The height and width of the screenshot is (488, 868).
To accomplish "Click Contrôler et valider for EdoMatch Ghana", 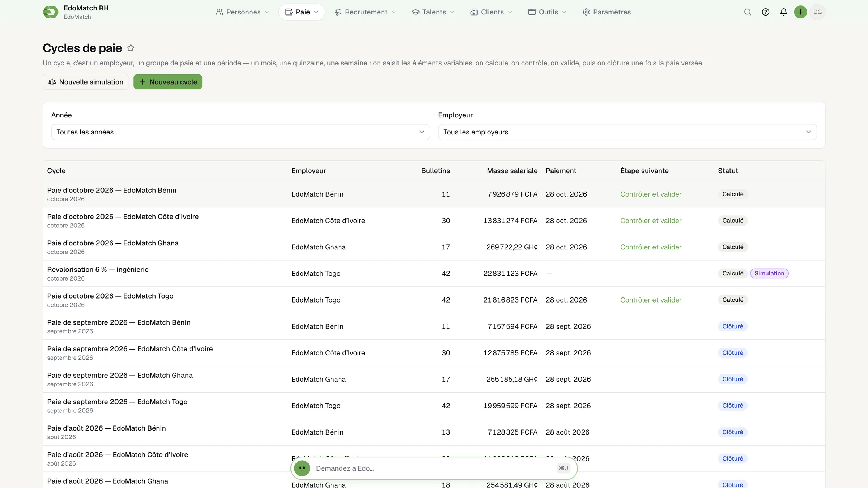I will coord(651,247).
